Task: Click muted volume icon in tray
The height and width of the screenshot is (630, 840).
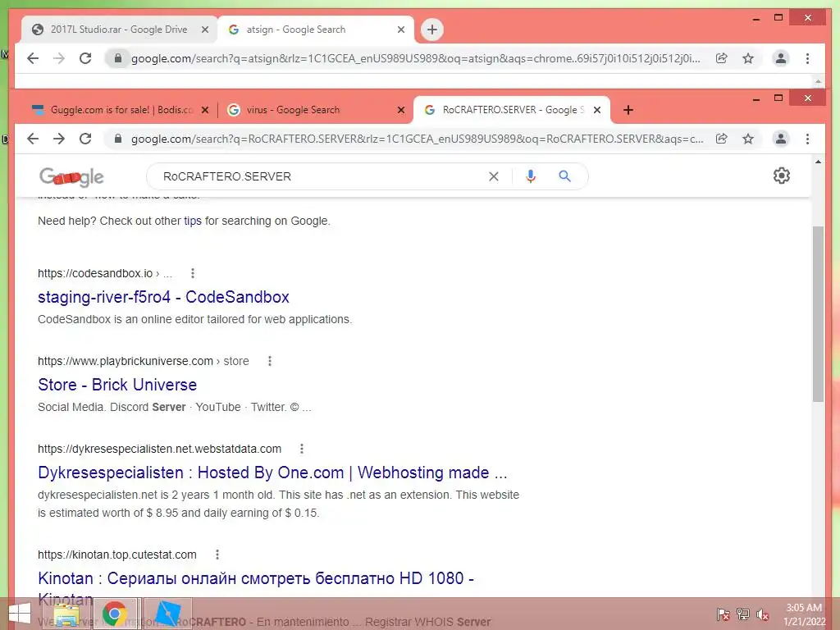Action: [762, 614]
